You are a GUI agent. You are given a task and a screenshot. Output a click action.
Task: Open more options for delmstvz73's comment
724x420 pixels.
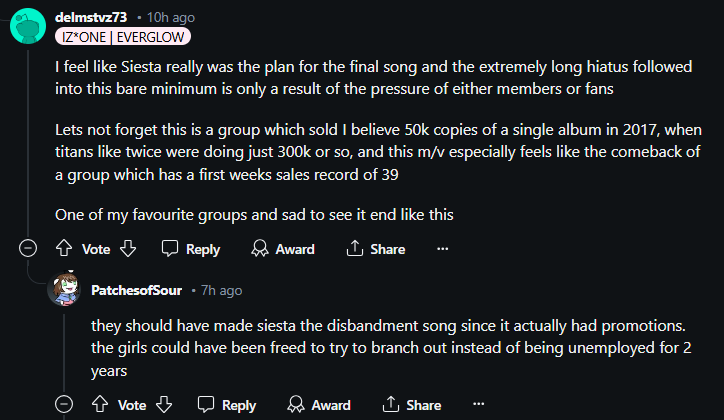click(x=443, y=249)
